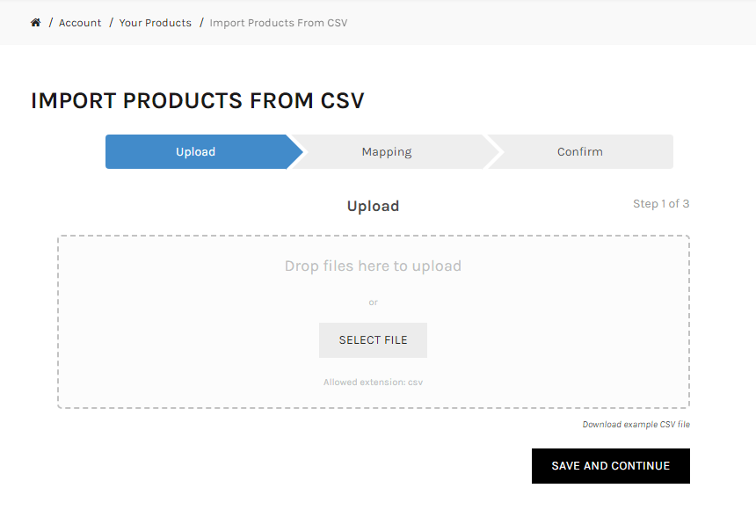Click the 'or' separator text in drop zone

coord(374,302)
